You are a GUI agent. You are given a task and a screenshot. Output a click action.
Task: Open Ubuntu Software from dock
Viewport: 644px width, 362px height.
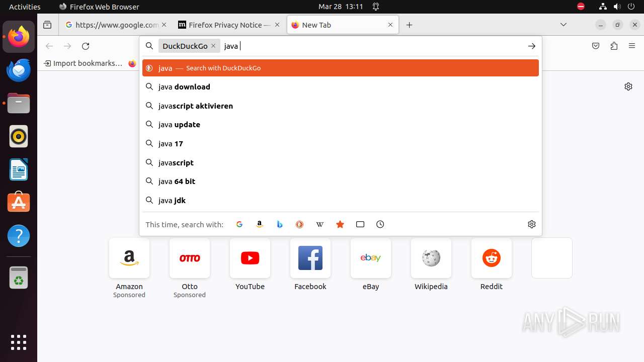click(x=19, y=203)
